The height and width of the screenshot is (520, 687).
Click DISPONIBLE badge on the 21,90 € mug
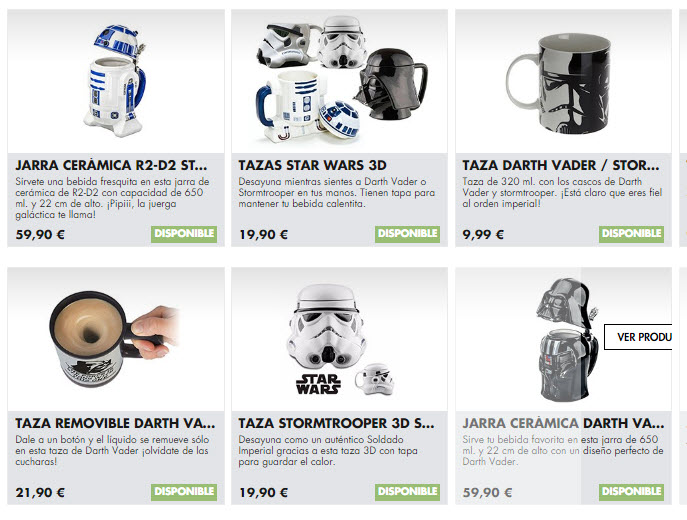click(184, 492)
